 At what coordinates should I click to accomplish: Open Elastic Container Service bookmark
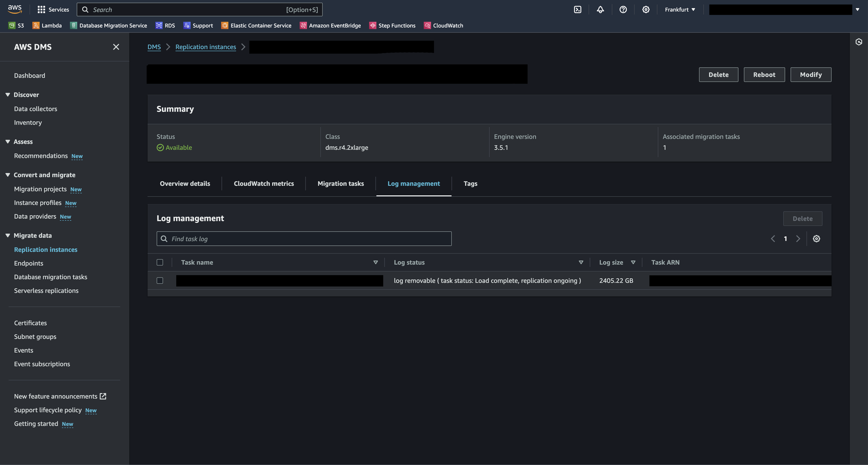point(256,26)
